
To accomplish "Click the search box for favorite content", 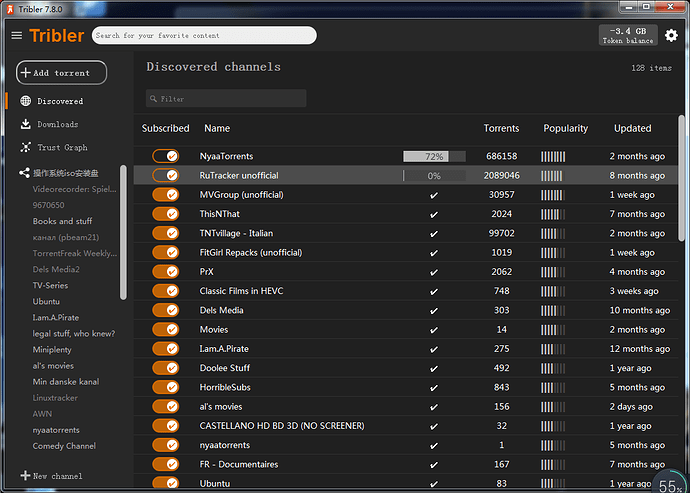I will (204, 35).
